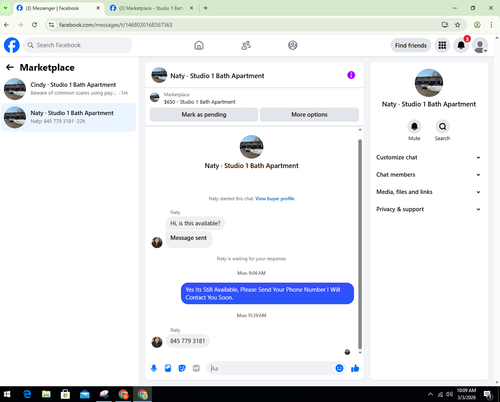Go to the Home feed icon
This screenshot has width=500, height=402.
[199, 45]
